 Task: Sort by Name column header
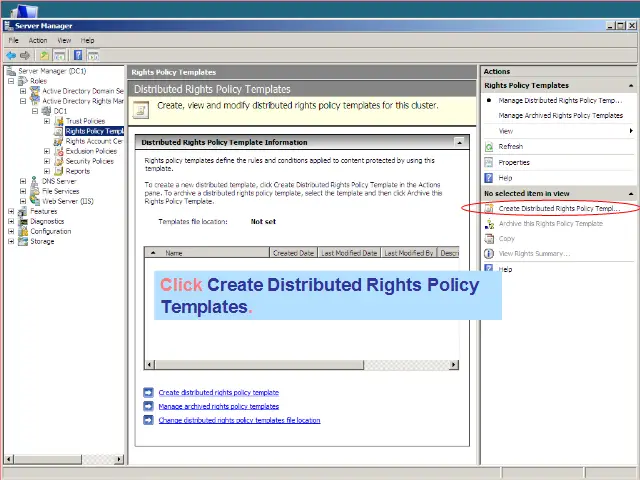207,253
